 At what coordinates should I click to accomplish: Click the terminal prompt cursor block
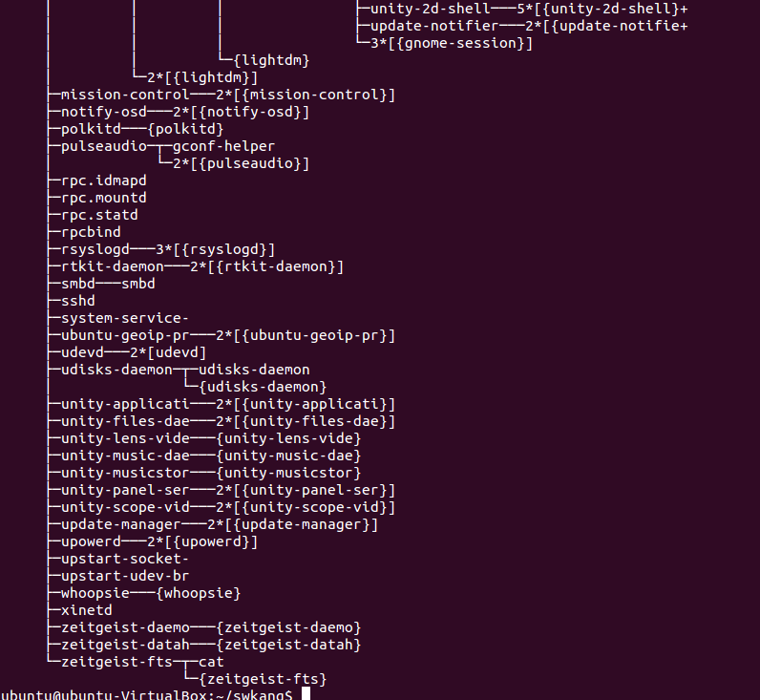[x=306, y=693]
